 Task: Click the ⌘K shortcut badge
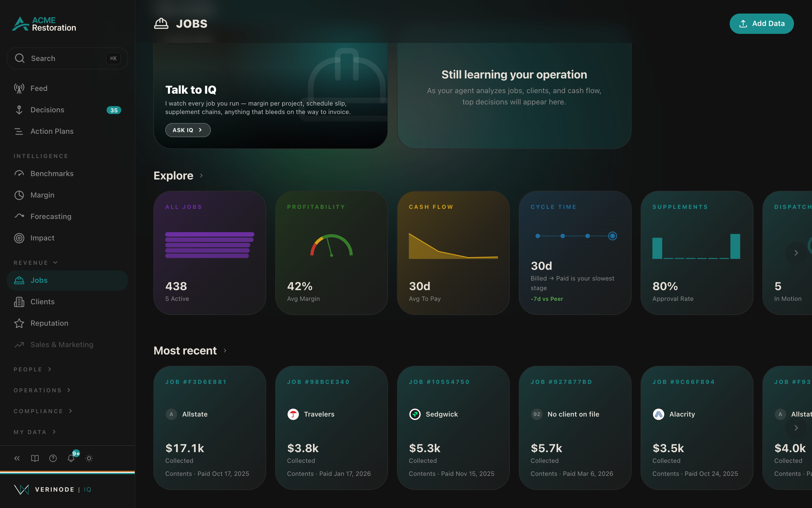point(113,58)
